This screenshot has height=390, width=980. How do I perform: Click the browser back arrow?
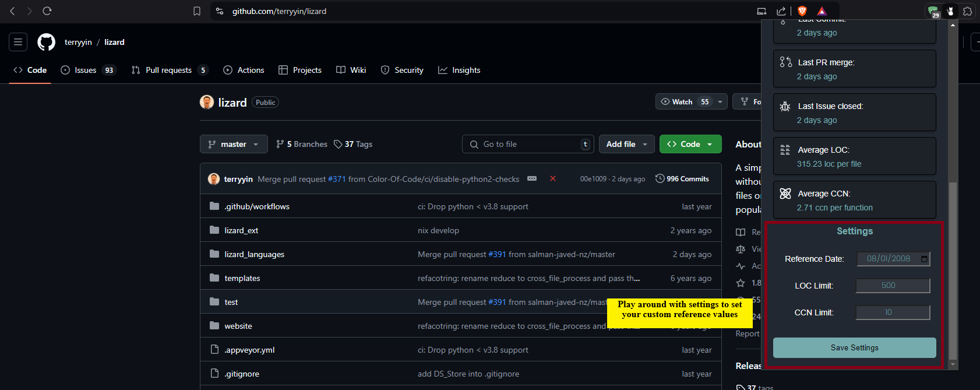coord(12,11)
